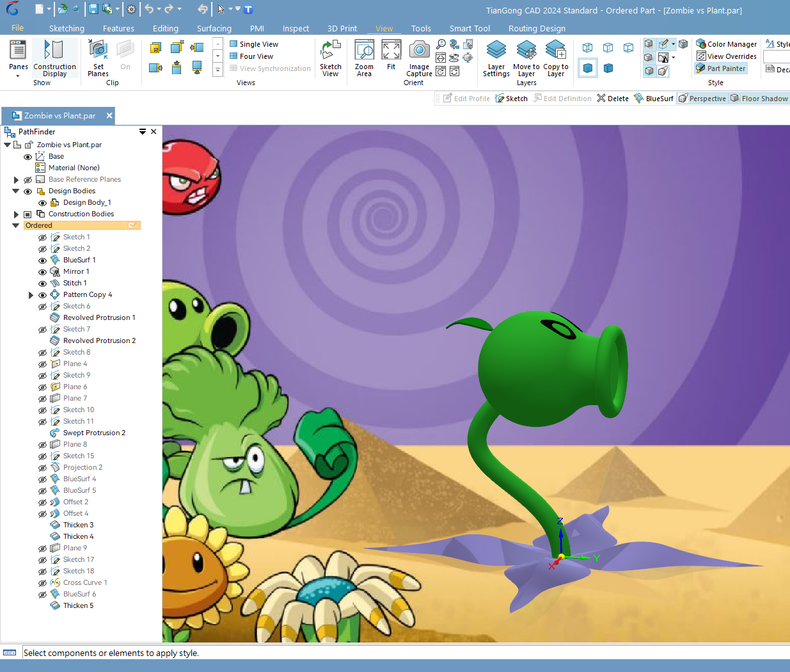Activate the Part Painter tool
The image size is (790, 672).
tap(721, 68)
